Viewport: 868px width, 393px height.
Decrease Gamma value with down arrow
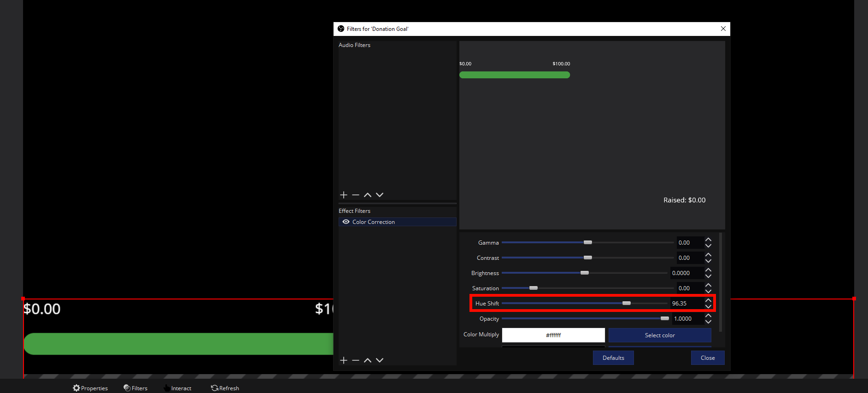tap(709, 246)
